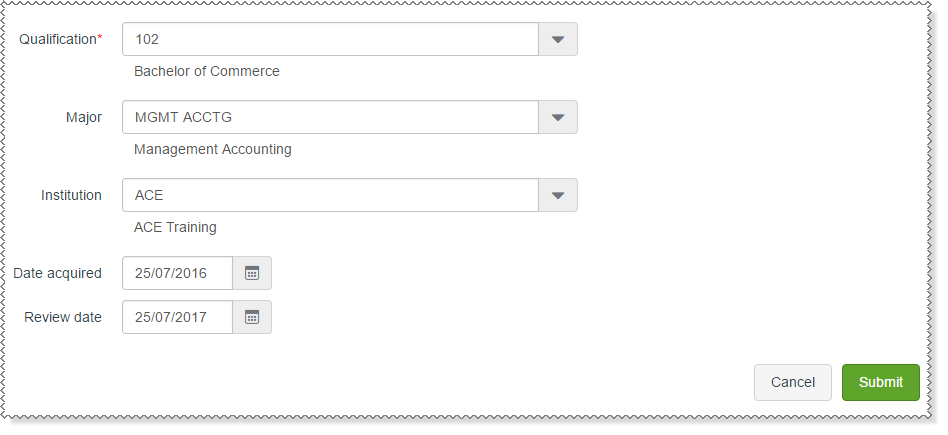
Task: Click the Date acquired field 25/07/2016
Action: [x=177, y=273]
